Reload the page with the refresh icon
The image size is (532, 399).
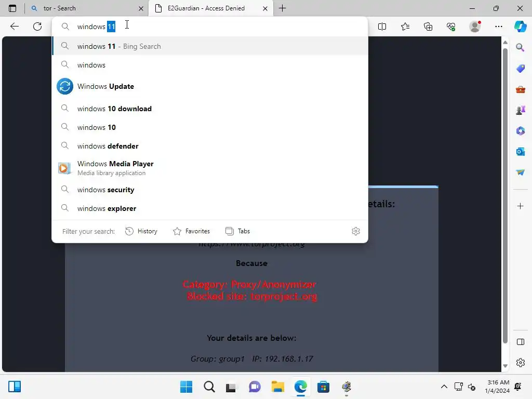[x=37, y=26]
